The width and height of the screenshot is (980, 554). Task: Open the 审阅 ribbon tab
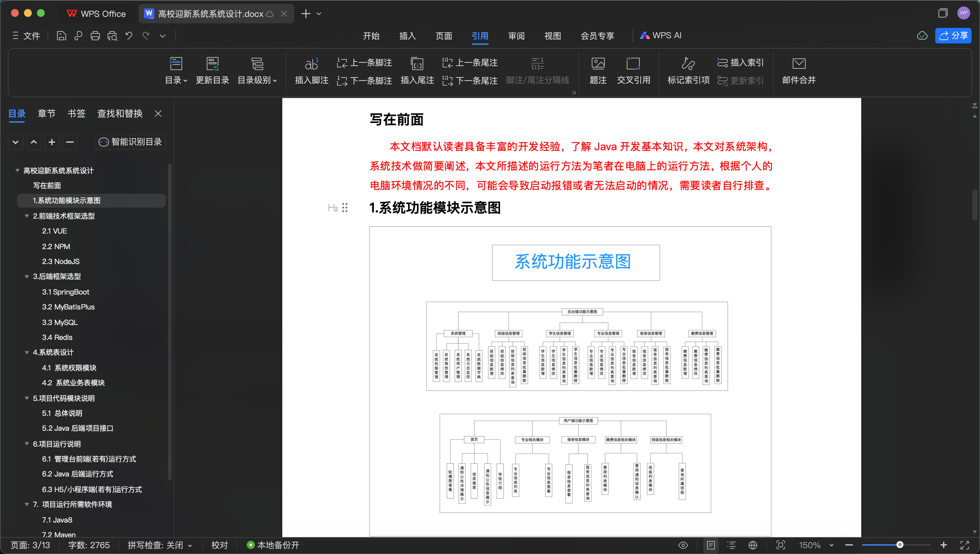click(516, 36)
